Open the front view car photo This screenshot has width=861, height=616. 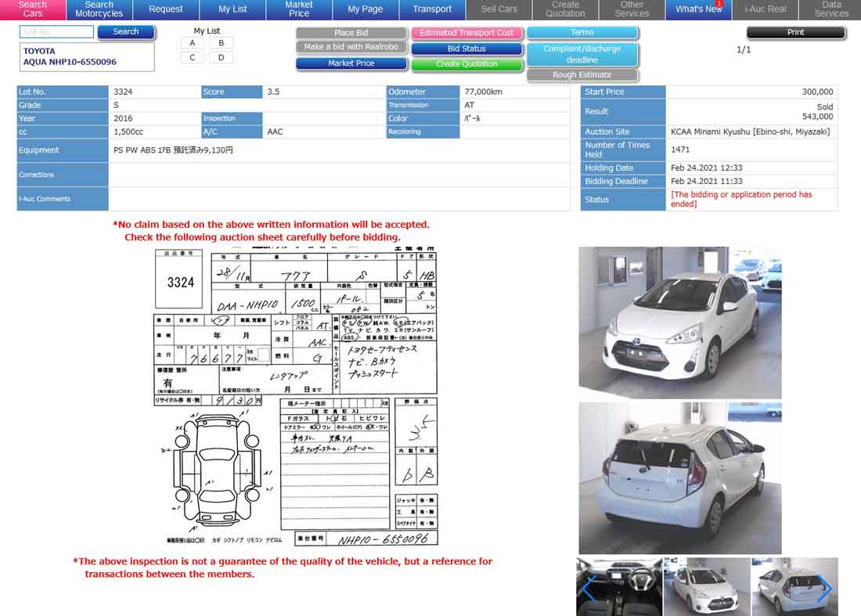(679, 322)
